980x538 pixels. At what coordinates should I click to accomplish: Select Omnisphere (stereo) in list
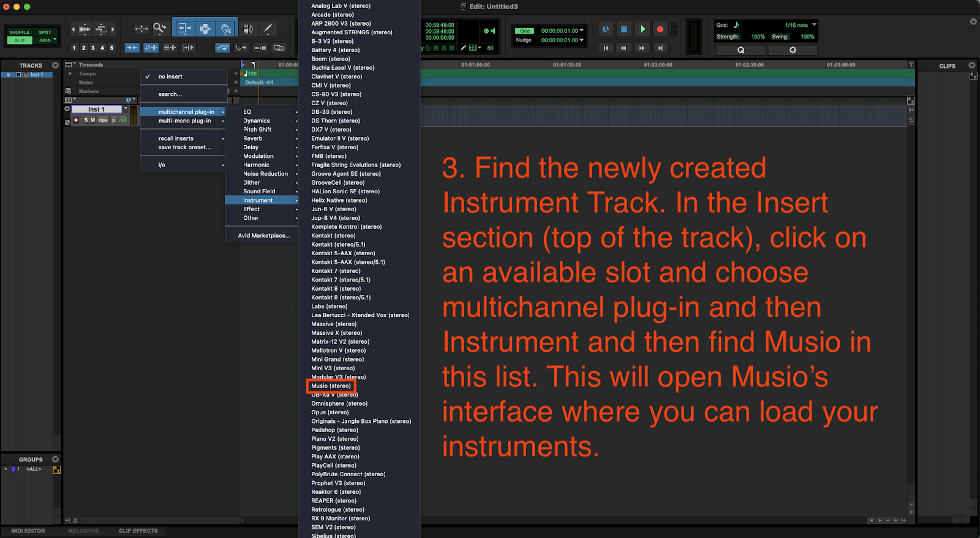coord(339,403)
